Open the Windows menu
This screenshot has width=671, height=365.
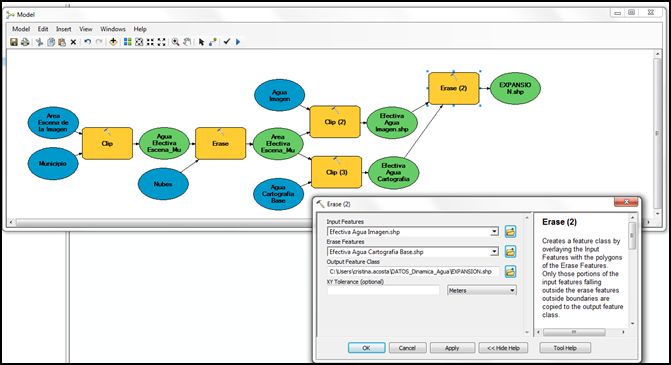(x=113, y=29)
